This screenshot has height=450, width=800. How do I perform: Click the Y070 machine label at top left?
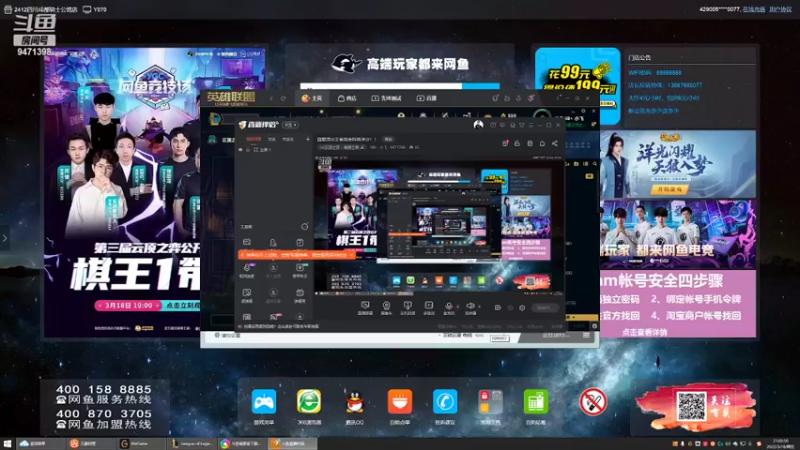[x=95, y=9]
